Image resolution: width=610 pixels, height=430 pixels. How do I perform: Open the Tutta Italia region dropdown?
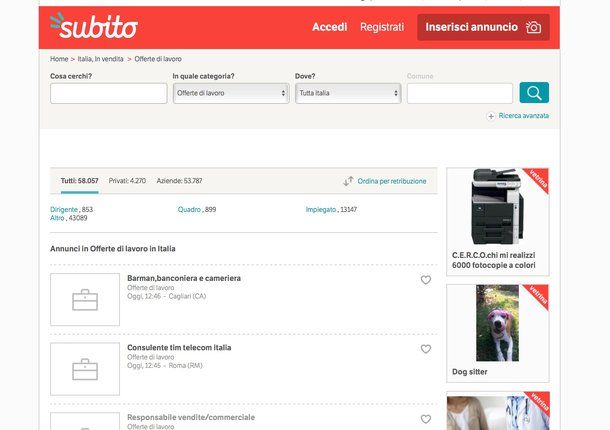click(348, 93)
